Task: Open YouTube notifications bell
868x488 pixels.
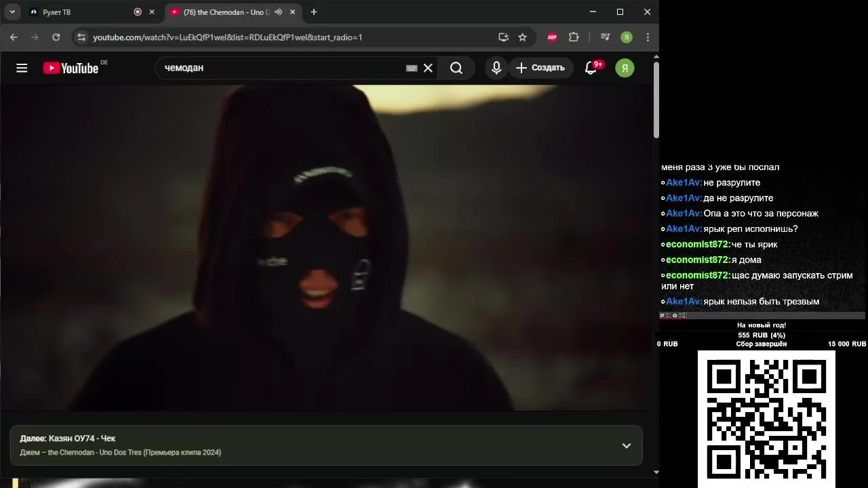Action: tap(591, 68)
